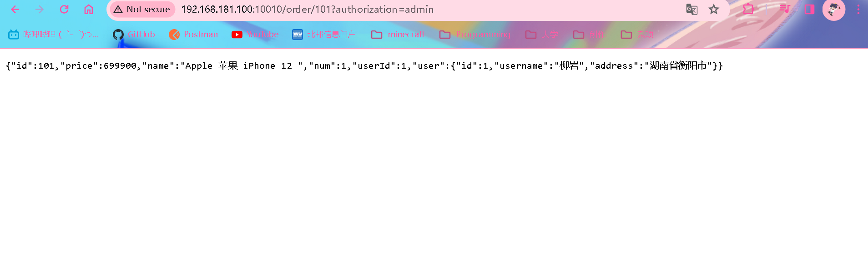Open the Chrome three-dot menu

pos(858,9)
